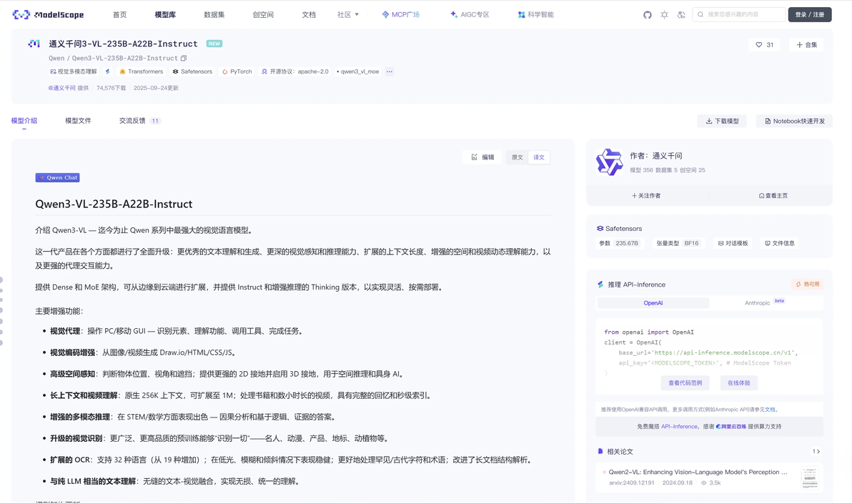Screen dimensions: 852x504
Task: Switch README to 原文 view
Action: point(517,157)
